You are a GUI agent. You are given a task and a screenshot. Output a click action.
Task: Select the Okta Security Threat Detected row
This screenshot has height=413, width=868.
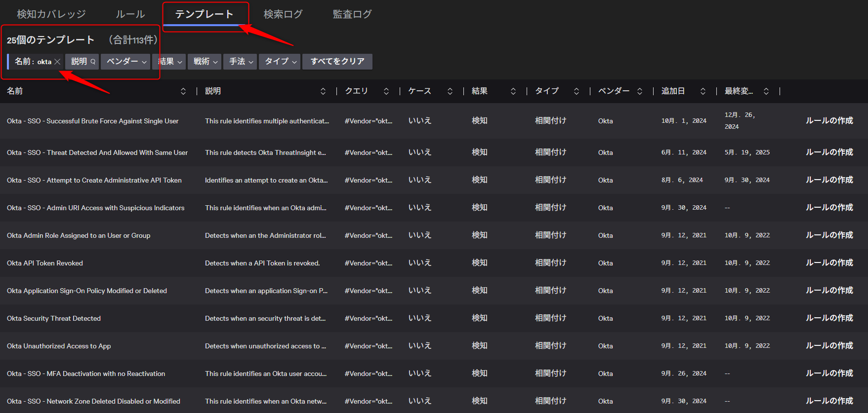click(54, 318)
